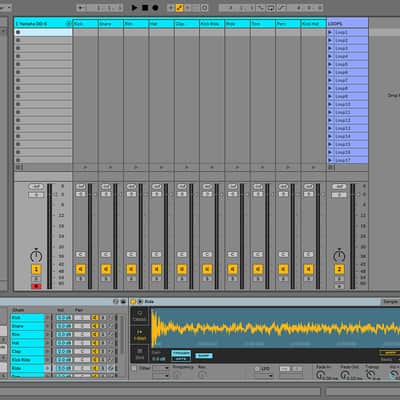Select the Kick Ride track header

(x=212, y=24)
